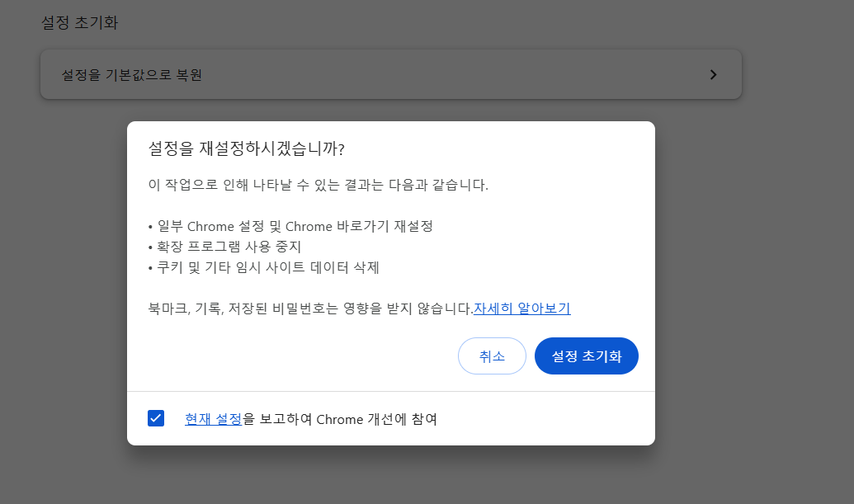Select the 설정을 기본값으로 복원 row text

132,74
